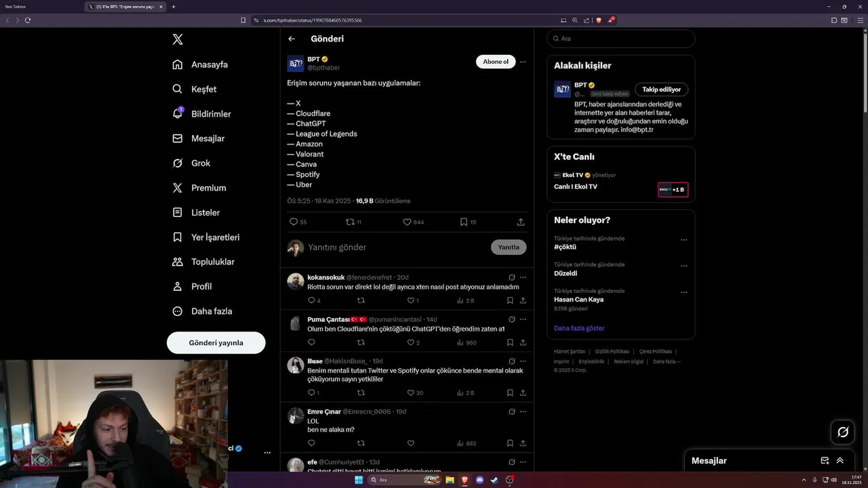Open Mesajlar in the sidebar
868x488 pixels.
[199, 138]
